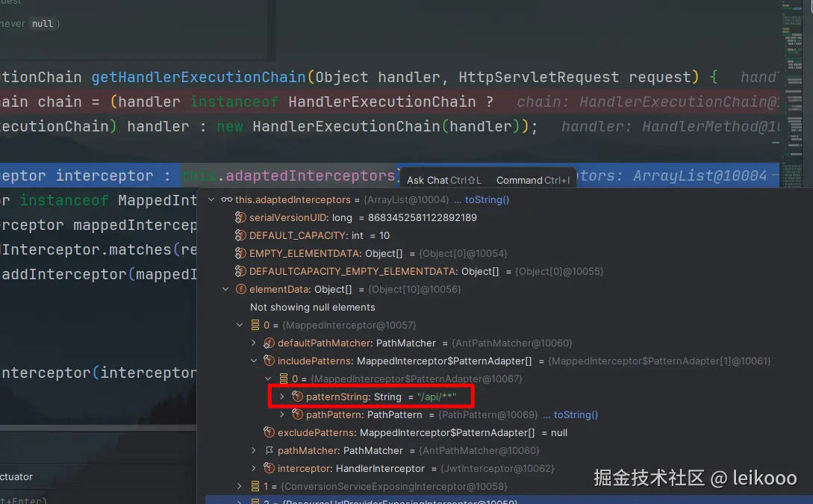Click the Ask Chat button
813x504 pixels.
click(444, 180)
